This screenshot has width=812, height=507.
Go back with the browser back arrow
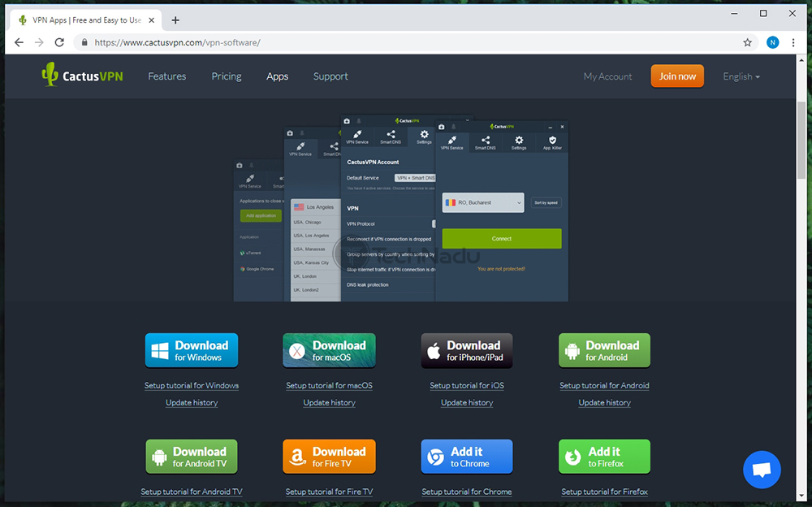tap(19, 42)
